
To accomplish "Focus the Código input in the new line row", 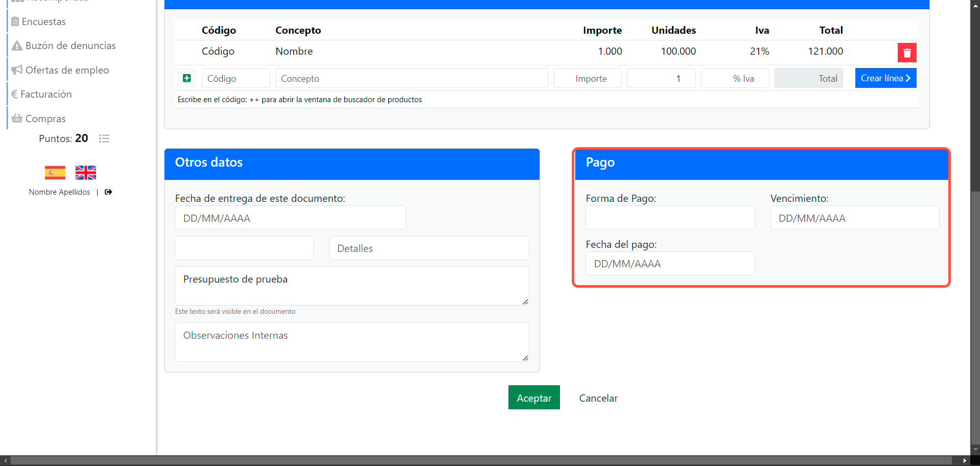I will [x=236, y=78].
